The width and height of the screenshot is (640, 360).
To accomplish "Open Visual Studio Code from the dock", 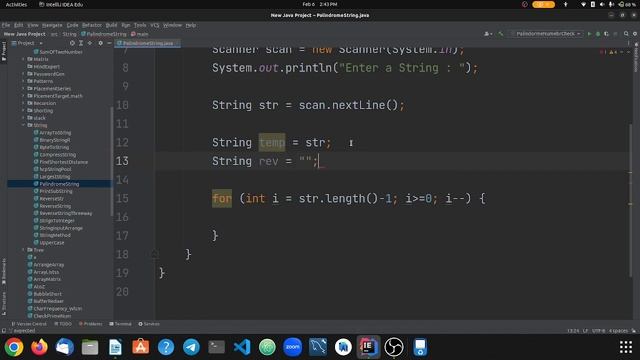I will [242, 347].
